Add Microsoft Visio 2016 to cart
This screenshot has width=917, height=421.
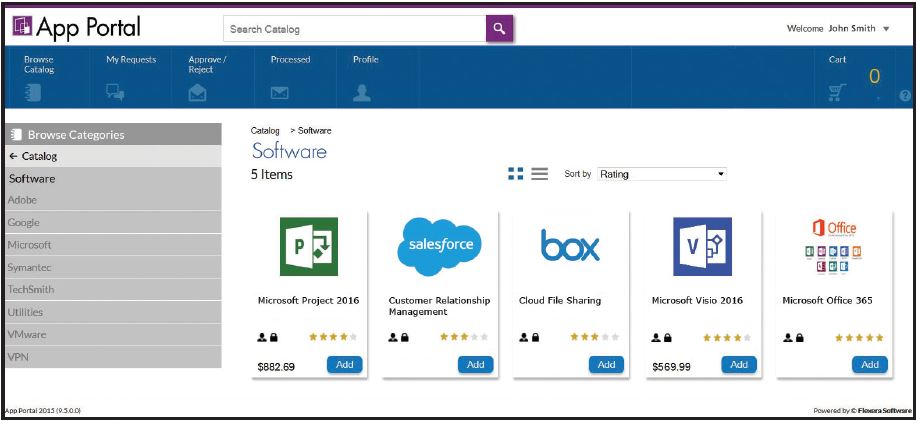coord(739,364)
